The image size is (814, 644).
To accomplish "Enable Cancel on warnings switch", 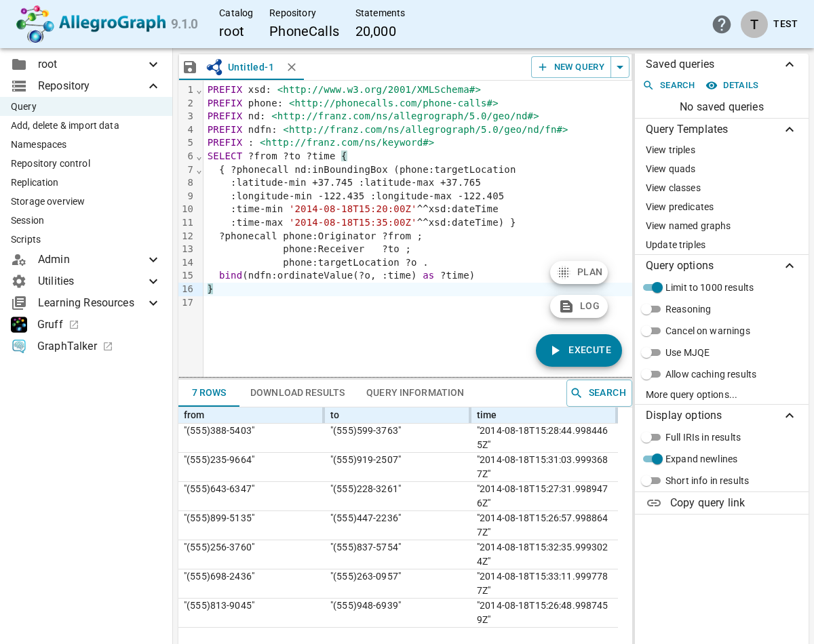I will click(651, 331).
